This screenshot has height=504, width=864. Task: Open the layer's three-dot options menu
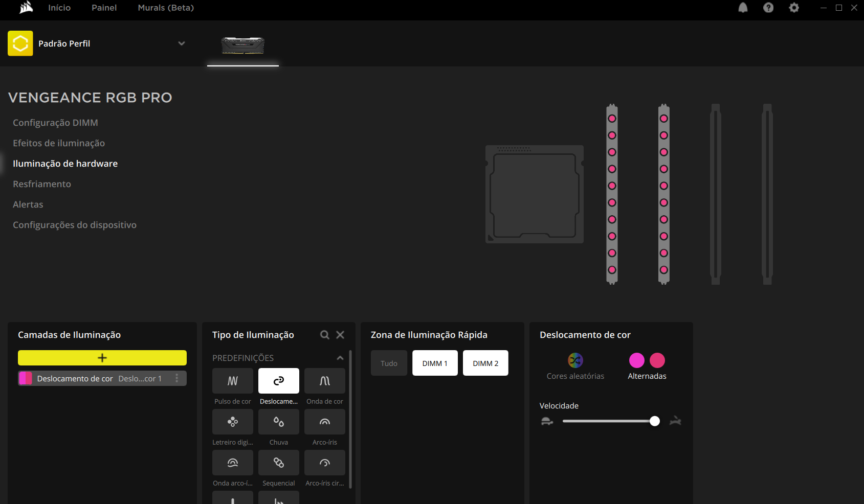tap(177, 378)
